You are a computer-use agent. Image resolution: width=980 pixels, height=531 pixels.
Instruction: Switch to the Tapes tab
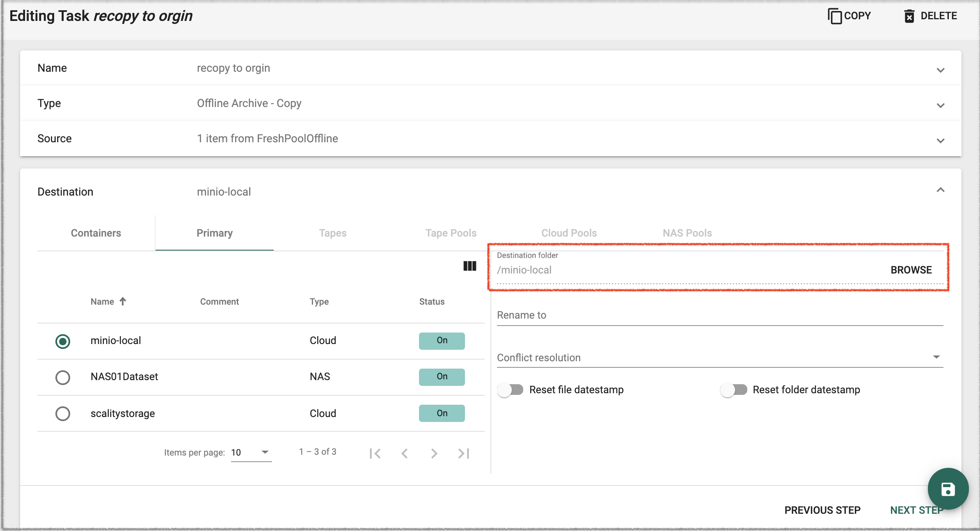tap(333, 233)
